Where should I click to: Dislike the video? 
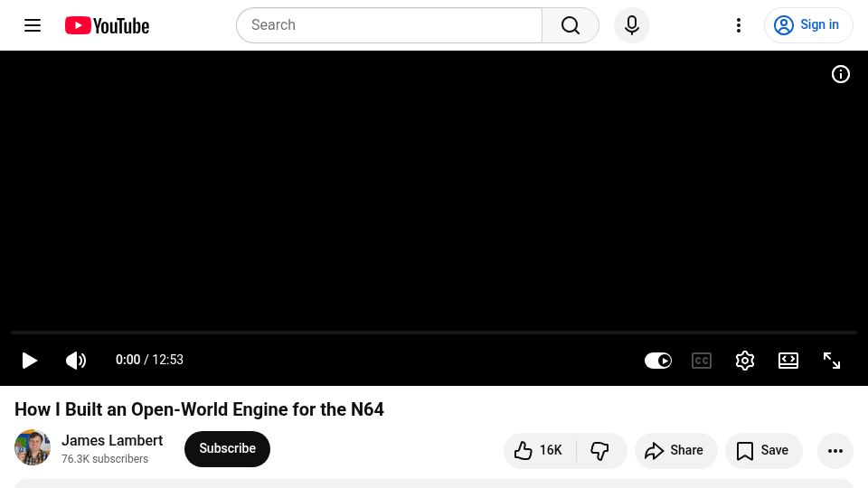(x=600, y=450)
